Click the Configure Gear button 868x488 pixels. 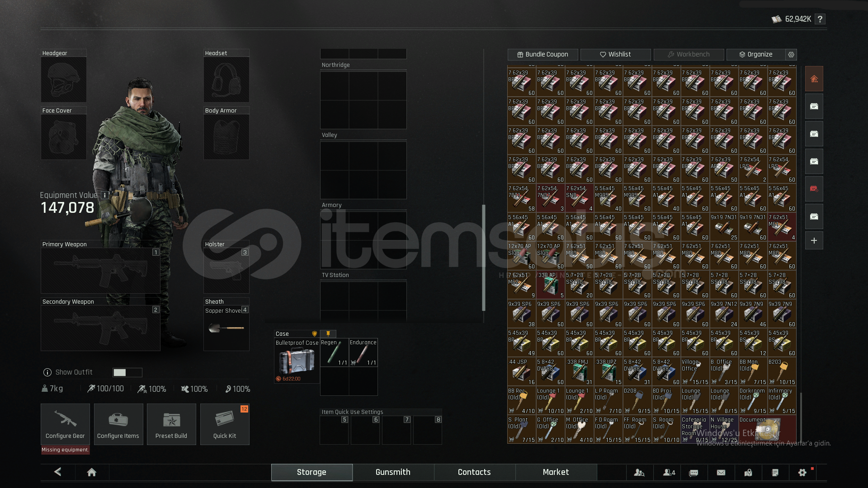pos(65,424)
